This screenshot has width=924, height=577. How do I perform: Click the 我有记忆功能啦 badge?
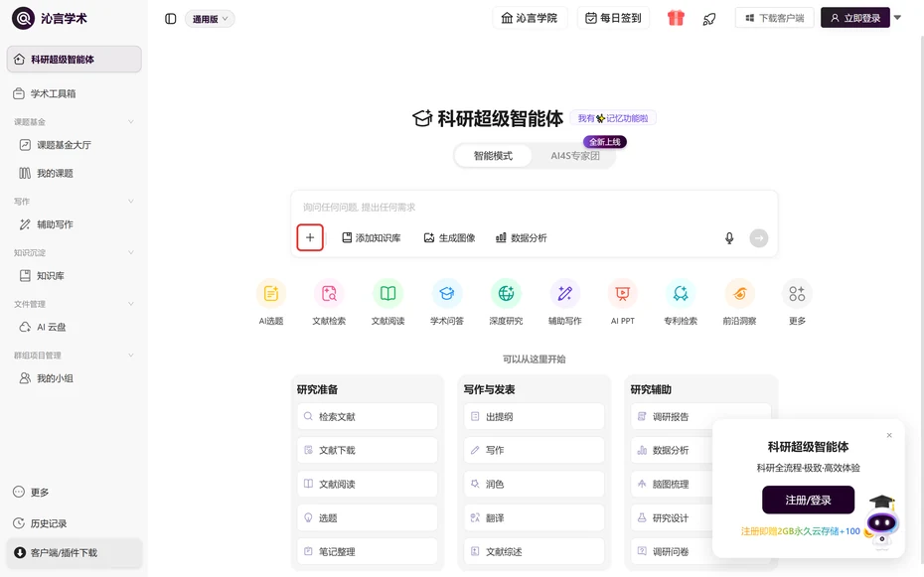click(613, 118)
